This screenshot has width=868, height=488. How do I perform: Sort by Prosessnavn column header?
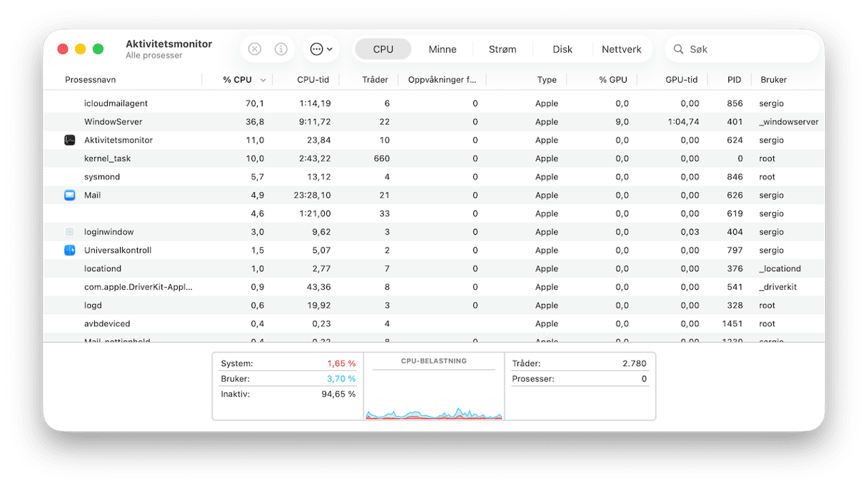click(91, 80)
